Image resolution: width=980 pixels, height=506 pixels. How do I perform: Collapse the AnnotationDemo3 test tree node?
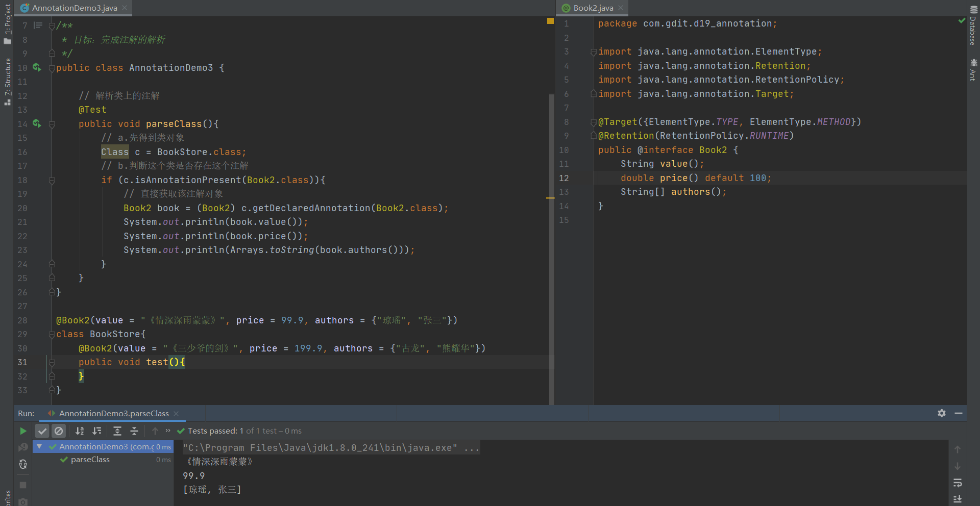coord(39,446)
